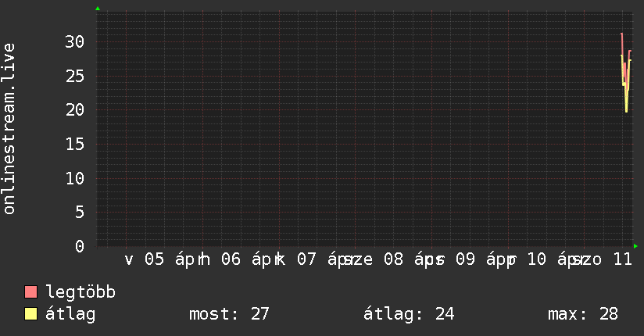Click the 'most: 27' current value text
This screenshot has height=336, width=644.
[x=229, y=314]
